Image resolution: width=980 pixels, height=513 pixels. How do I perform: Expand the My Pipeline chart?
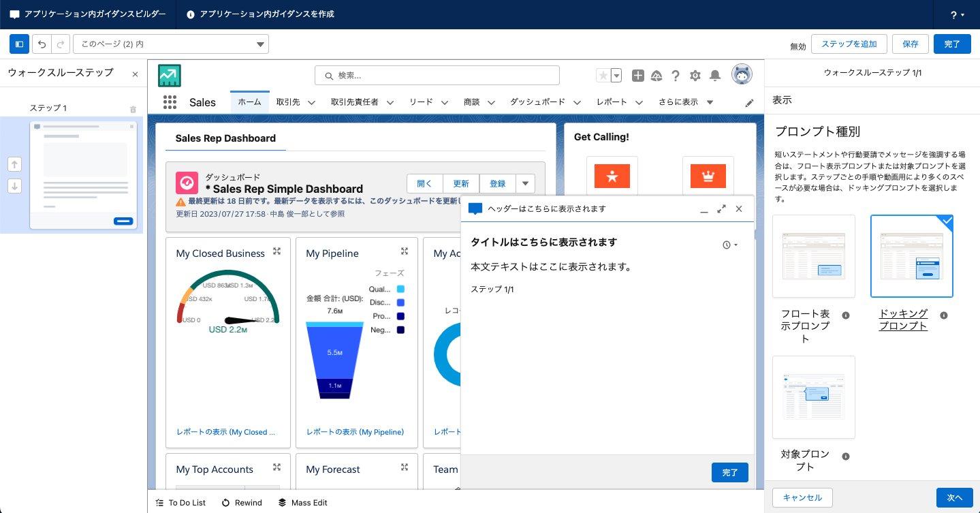tap(405, 251)
